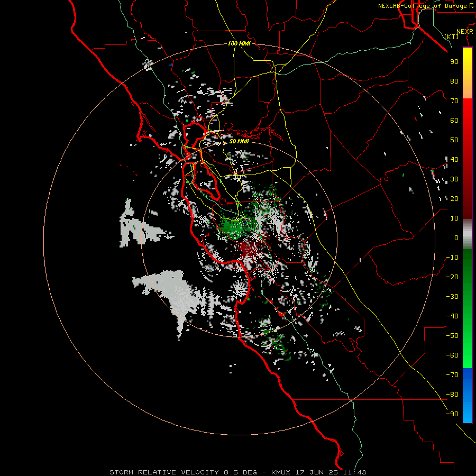Click the 60 value on velocity scale
Image resolution: width=476 pixels, height=476 pixels.
point(454,120)
